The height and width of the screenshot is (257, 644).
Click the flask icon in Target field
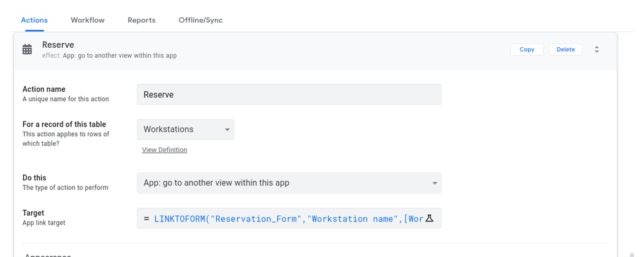tap(429, 218)
